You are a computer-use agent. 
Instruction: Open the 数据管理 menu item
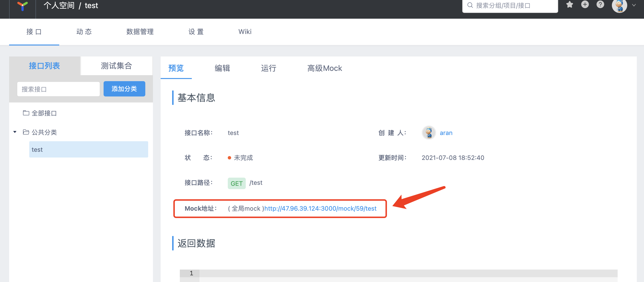click(x=140, y=32)
